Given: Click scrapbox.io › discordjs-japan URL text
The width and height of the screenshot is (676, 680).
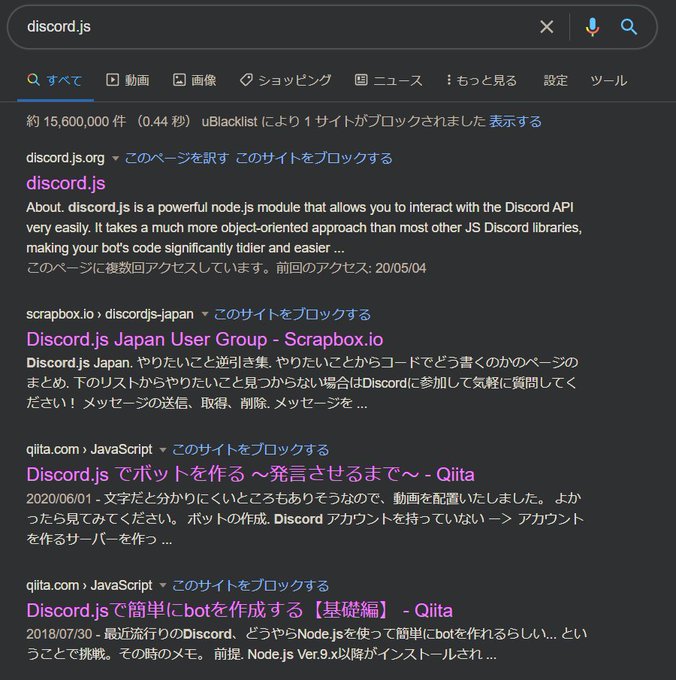Looking at the screenshot, I should tap(110, 314).
